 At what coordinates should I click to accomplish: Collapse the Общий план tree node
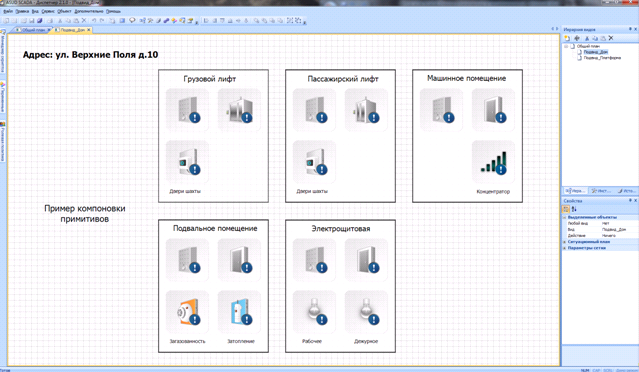[x=566, y=46]
